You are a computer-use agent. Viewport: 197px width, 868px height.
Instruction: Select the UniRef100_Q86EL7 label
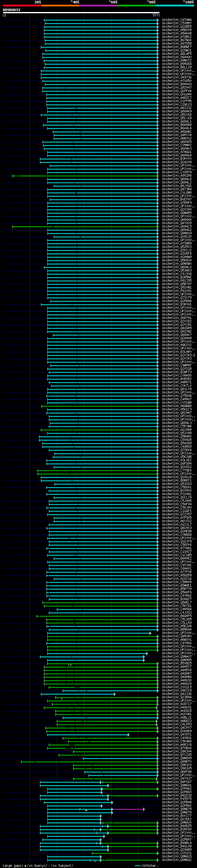coord(177,603)
